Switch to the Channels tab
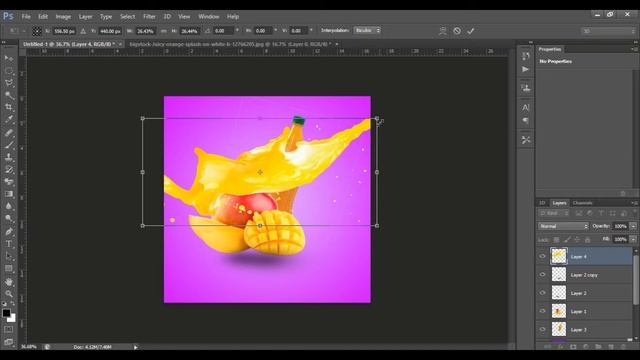Viewport: 640px width, 360px height. (x=582, y=203)
